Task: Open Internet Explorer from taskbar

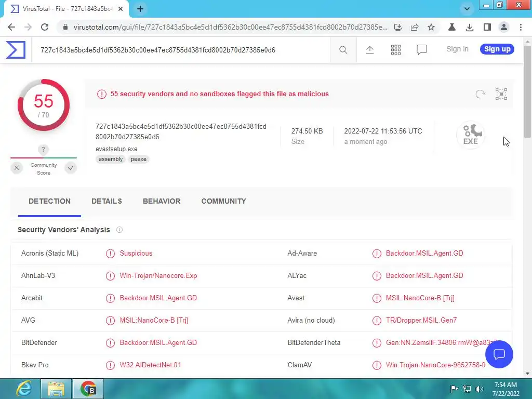Action: pyautogui.click(x=24, y=389)
